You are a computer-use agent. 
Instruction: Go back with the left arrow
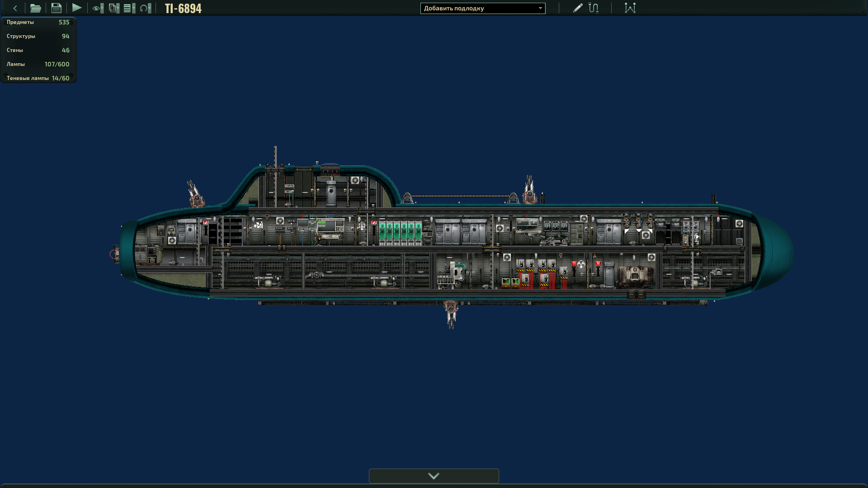15,8
